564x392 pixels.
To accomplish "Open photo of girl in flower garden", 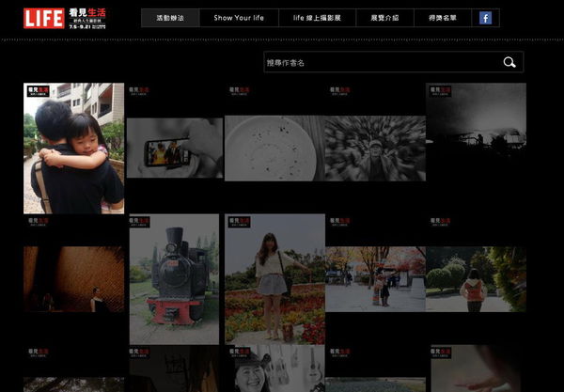I will tap(274, 279).
